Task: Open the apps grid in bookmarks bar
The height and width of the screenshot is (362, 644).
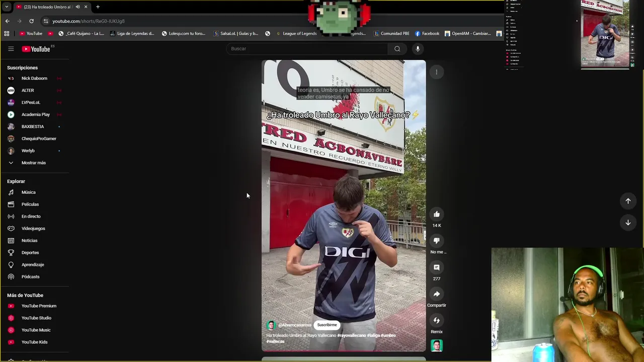Action: 7,34
